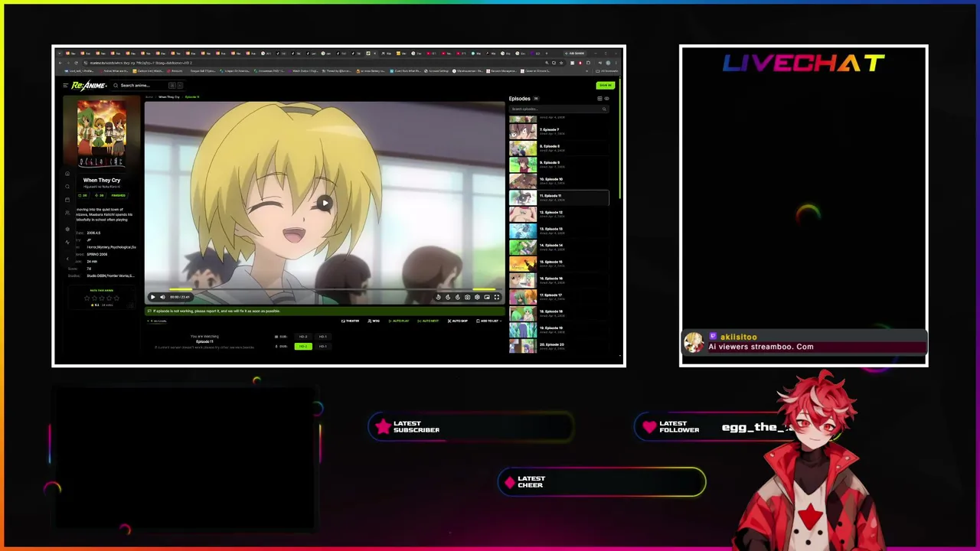This screenshot has width=980, height=551.
Task: Reload the page in the browser toolbar
Action: (76, 63)
